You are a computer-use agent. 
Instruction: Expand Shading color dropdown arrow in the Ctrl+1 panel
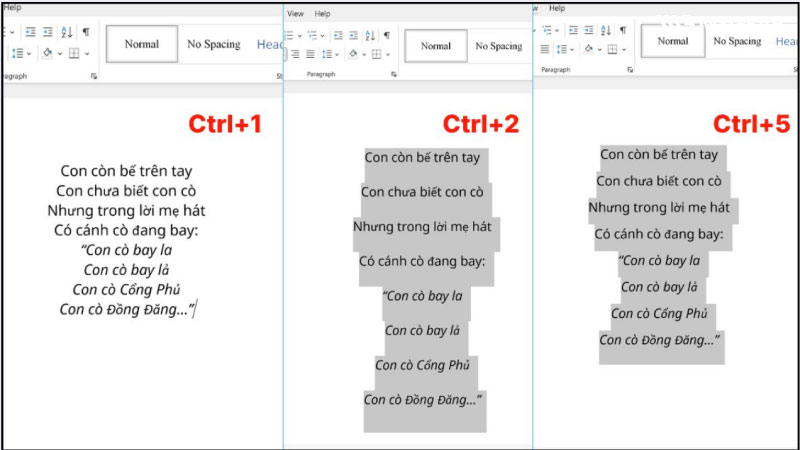pos(60,54)
